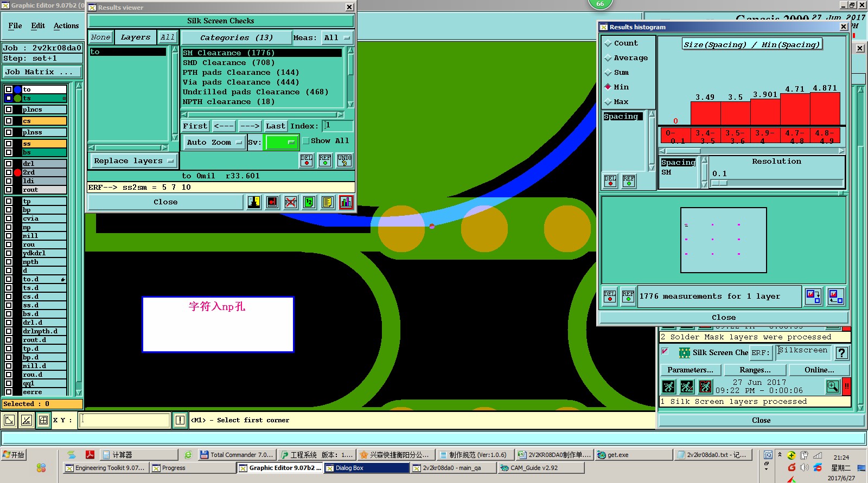Click the magnifier results icon in checklist

tap(833, 387)
